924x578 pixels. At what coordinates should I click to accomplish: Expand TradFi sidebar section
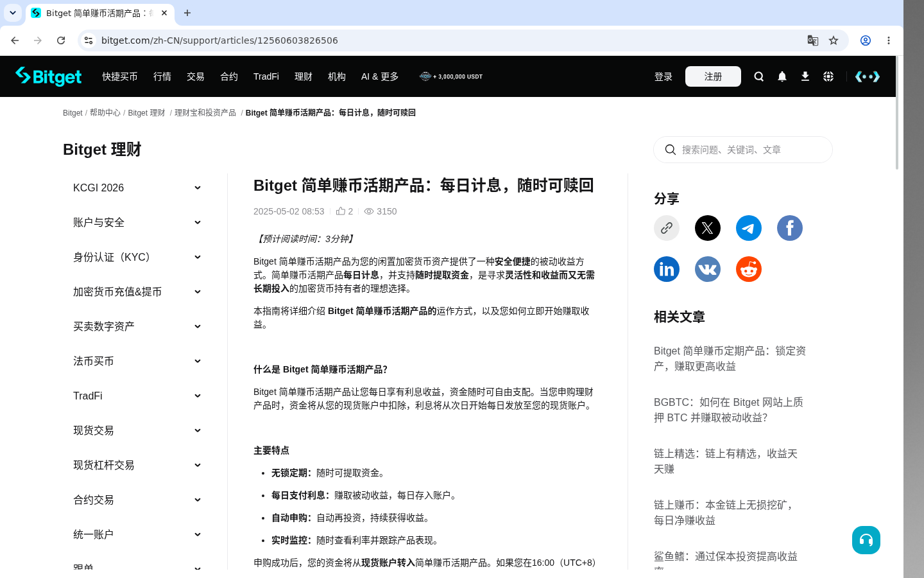click(x=137, y=396)
